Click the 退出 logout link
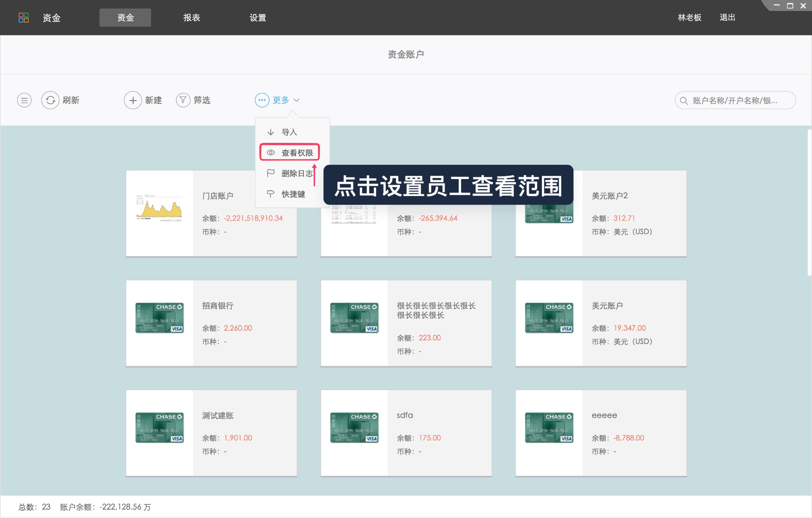Image resolution: width=812 pixels, height=518 pixels. tap(727, 17)
